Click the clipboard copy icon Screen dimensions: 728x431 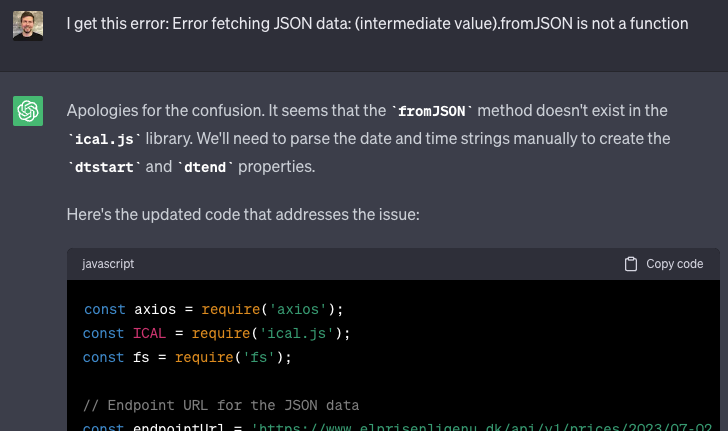coord(630,264)
